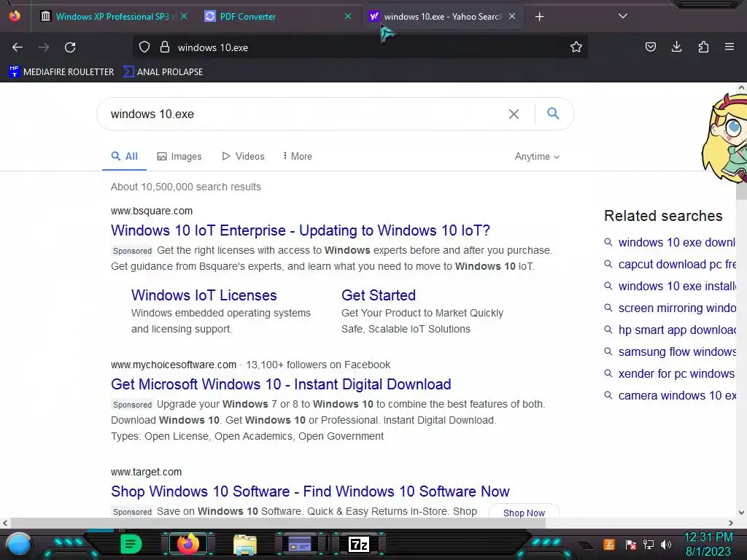Close the Yahoo Search tab
Screen dimensions: 747x560
click(x=512, y=16)
